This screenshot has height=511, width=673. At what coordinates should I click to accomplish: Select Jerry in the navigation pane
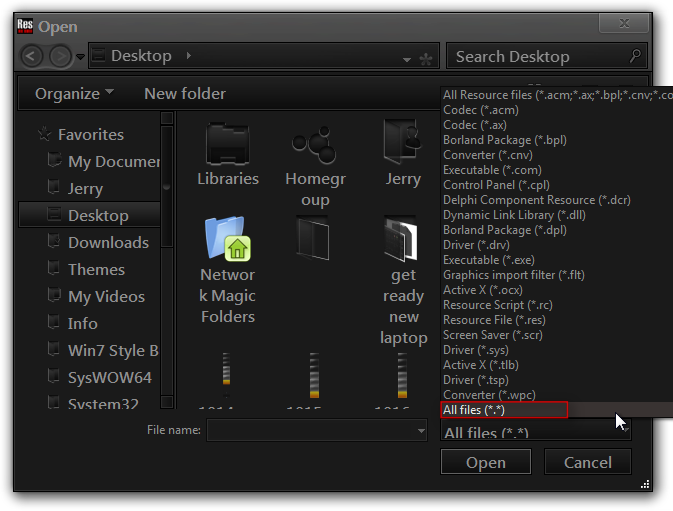85,189
